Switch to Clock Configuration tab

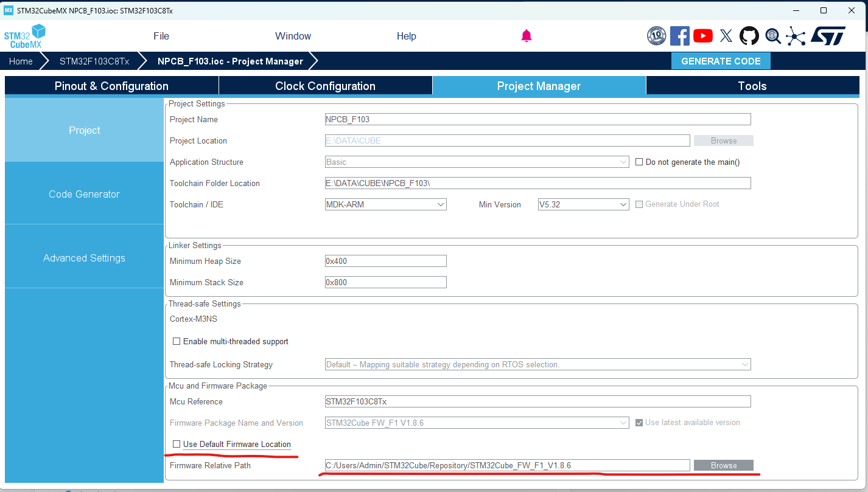coord(325,86)
